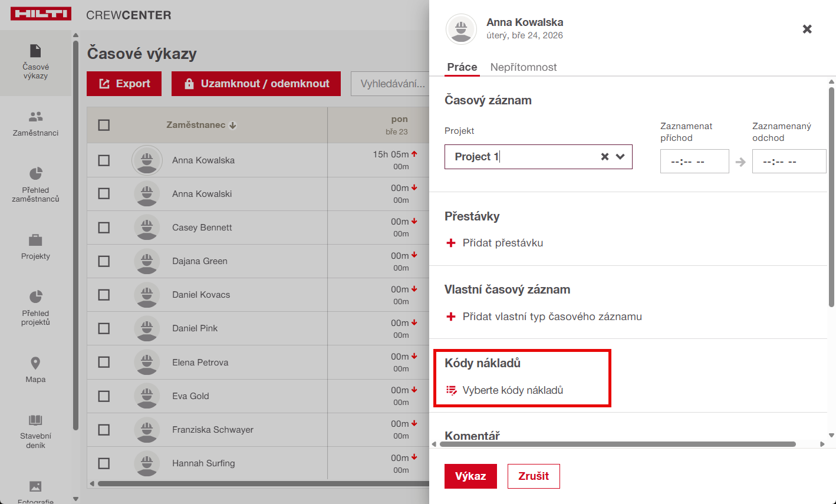Image resolution: width=836 pixels, height=504 pixels.
Task: Open Přehled zaměstnanců chart icon
Action: [x=35, y=174]
